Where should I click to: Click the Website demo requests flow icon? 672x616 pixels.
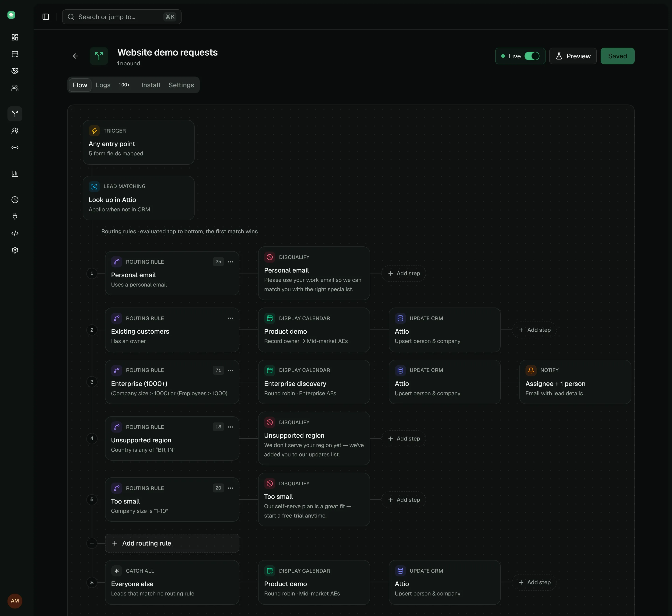click(99, 56)
